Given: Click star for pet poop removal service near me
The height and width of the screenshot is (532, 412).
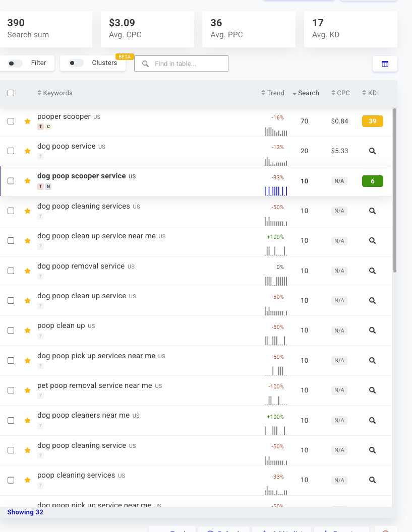Looking at the screenshot, I should pos(28,390).
